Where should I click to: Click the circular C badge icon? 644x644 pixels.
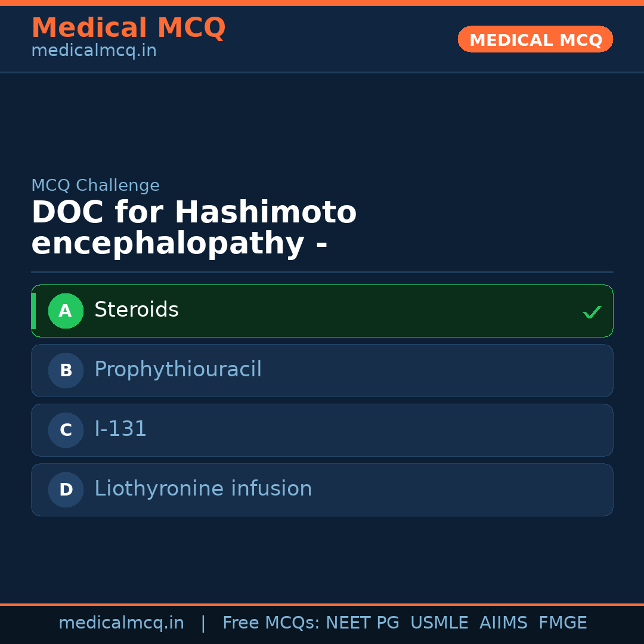click(x=66, y=430)
